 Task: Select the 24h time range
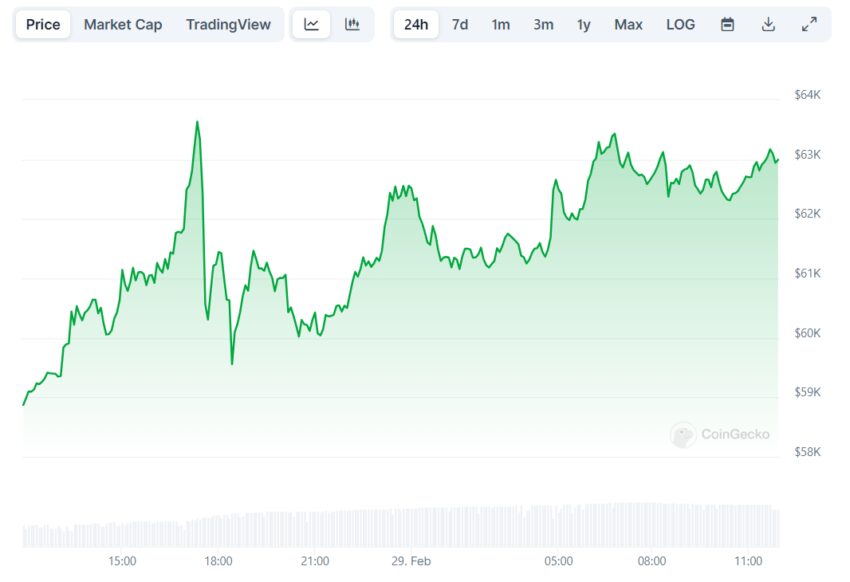pos(416,25)
